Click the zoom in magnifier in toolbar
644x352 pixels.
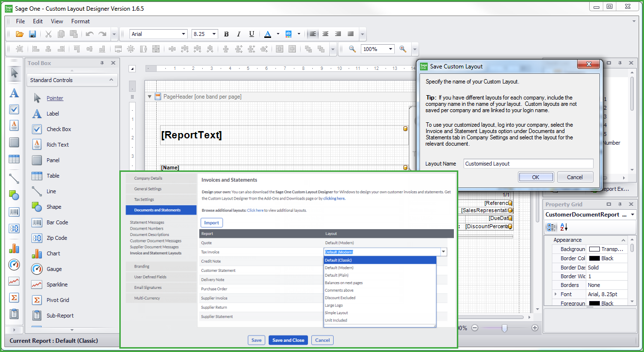point(403,49)
